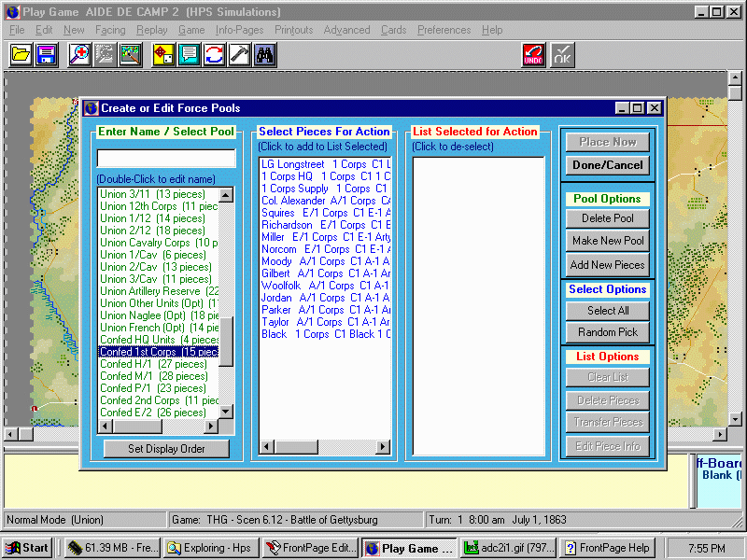
Task: Open the Advanced menu
Action: (346, 30)
